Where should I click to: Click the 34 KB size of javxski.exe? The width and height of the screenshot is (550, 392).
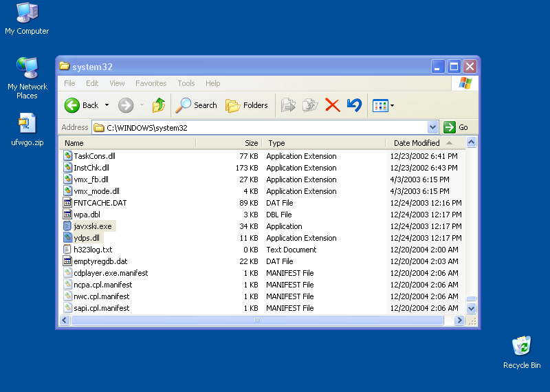249,226
